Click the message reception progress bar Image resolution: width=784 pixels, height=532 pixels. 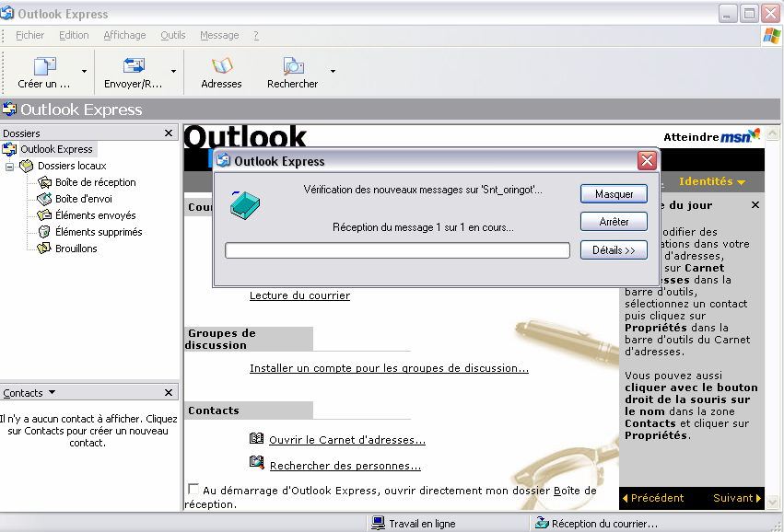(397, 250)
